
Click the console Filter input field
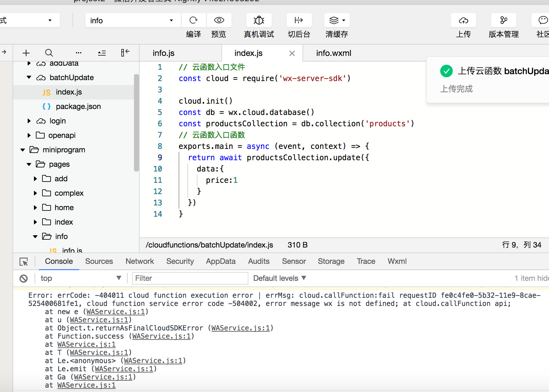(x=190, y=278)
